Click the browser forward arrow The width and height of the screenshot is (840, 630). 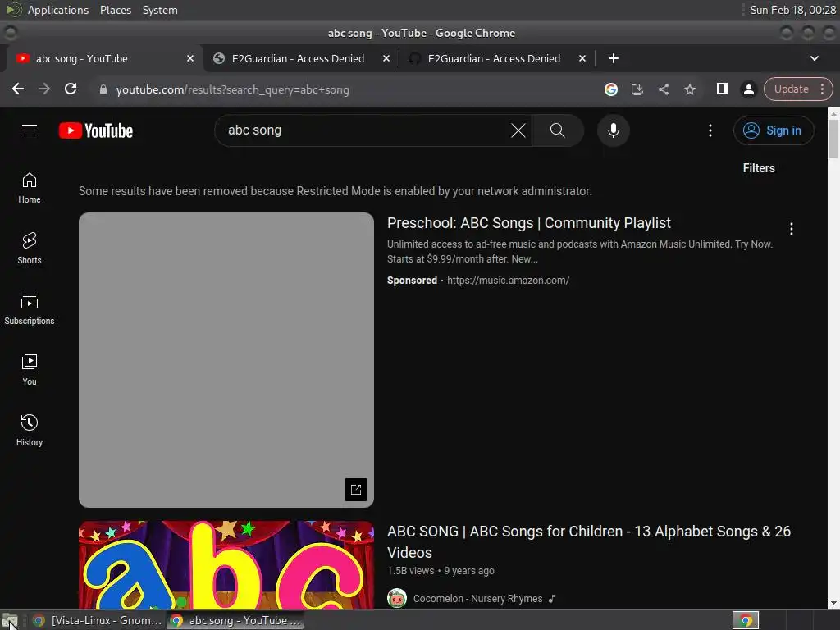(44, 89)
